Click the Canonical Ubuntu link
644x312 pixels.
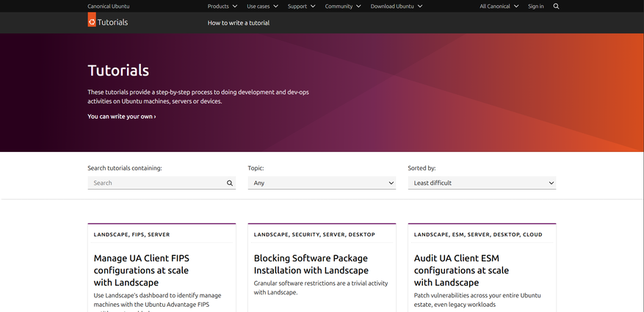[110, 6]
